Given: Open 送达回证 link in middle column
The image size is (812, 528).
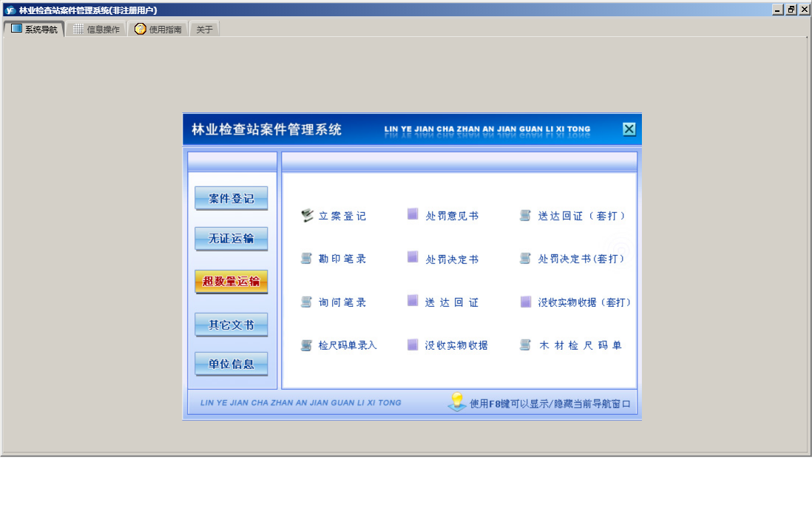Looking at the screenshot, I should 452,302.
